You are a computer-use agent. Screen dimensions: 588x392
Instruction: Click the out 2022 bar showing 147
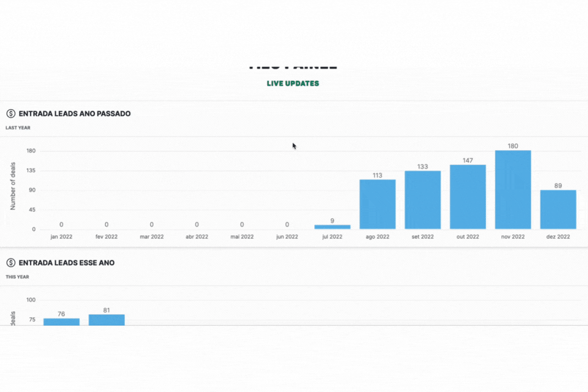pyautogui.click(x=468, y=197)
